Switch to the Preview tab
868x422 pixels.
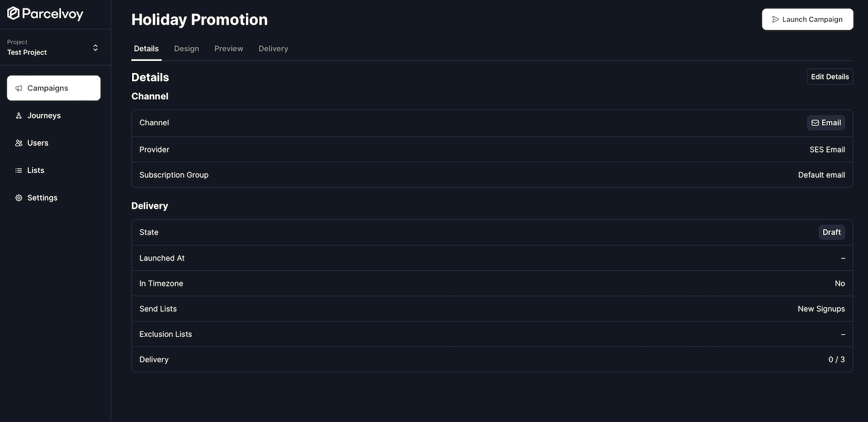tap(228, 48)
